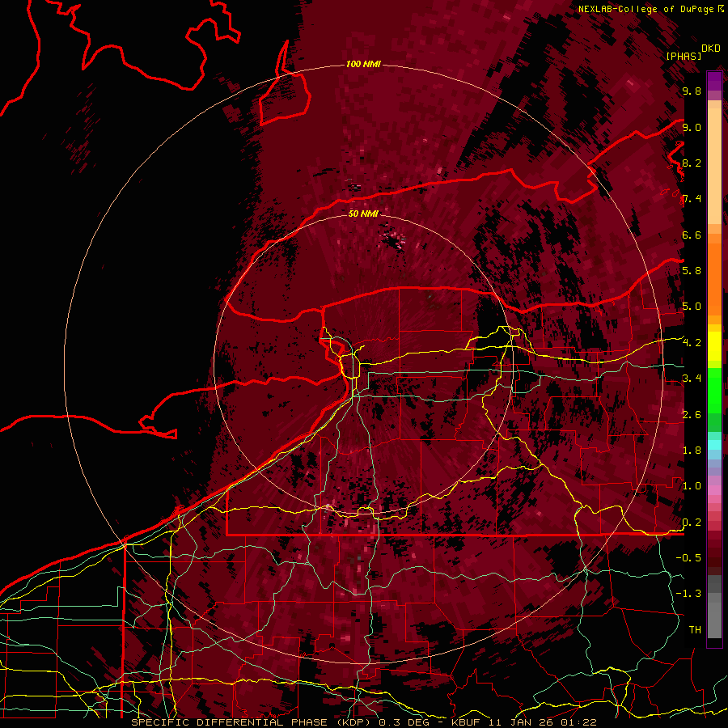Click the yellow segment of color bar
The width and height of the screenshot is (728, 728).
click(714, 346)
